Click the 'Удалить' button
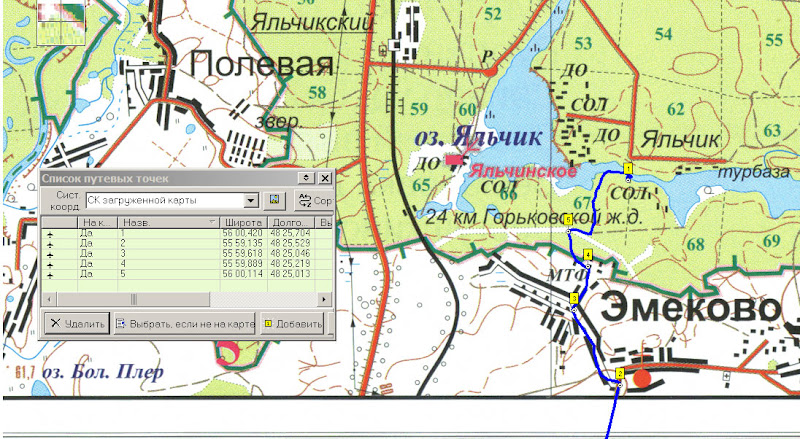 pyautogui.click(x=77, y=324)
